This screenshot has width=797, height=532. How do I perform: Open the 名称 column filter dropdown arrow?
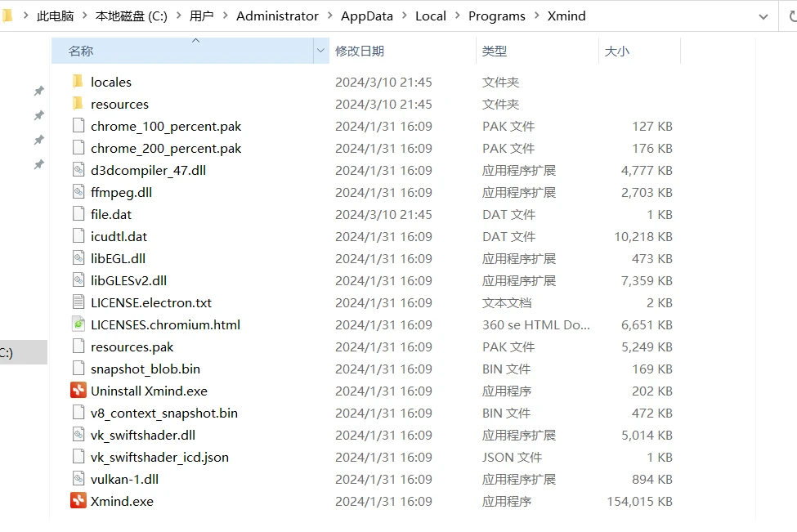320,51
